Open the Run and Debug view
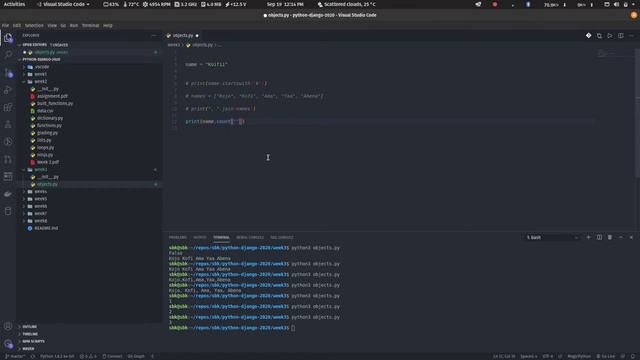Screen dimensions: 640x360 coord(8,90)
